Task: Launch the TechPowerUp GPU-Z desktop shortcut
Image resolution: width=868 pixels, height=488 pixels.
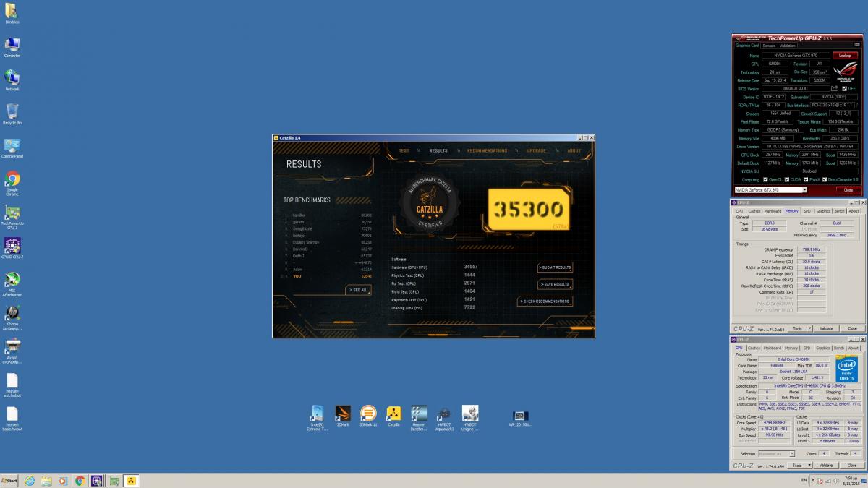Action: coord(12,217)
